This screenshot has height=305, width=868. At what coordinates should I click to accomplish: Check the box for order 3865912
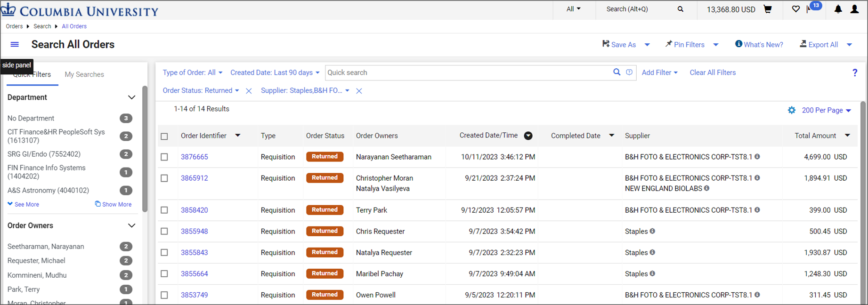tap(164, 178)
